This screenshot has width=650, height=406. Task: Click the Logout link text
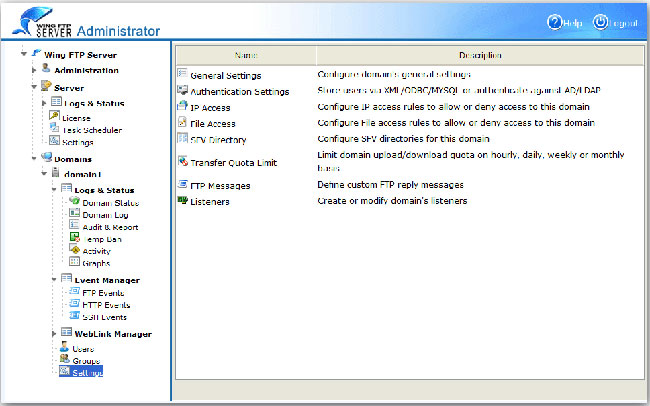[623, 23]
